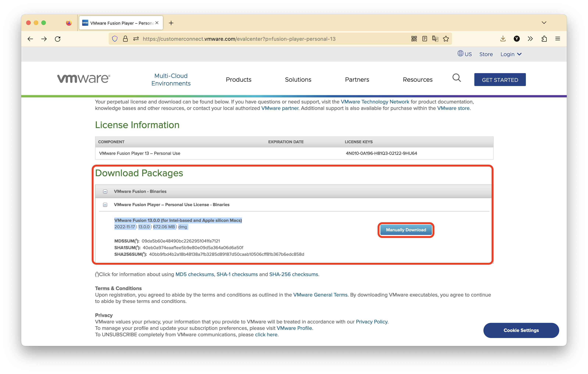Click VMware Fusion Player 13 – Personal Use cell
588x374 pixels.
[x=140, y=153]
